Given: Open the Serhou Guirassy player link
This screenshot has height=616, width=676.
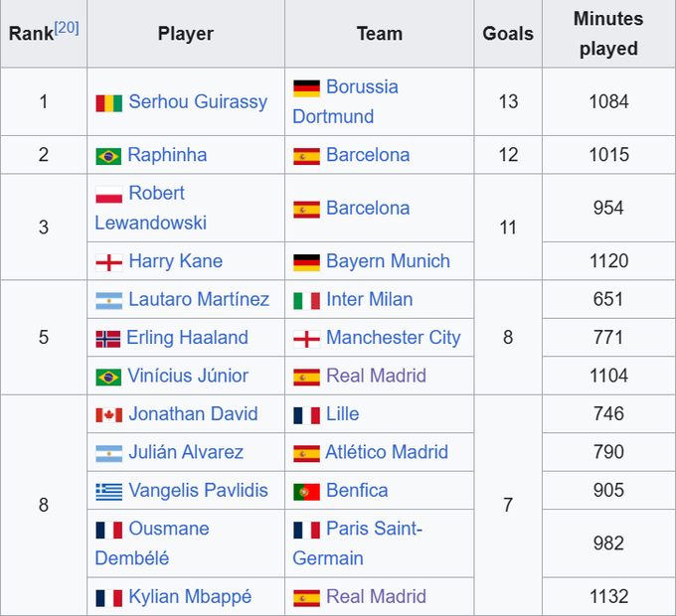Looking at the screenshot, I should (198, 101).
